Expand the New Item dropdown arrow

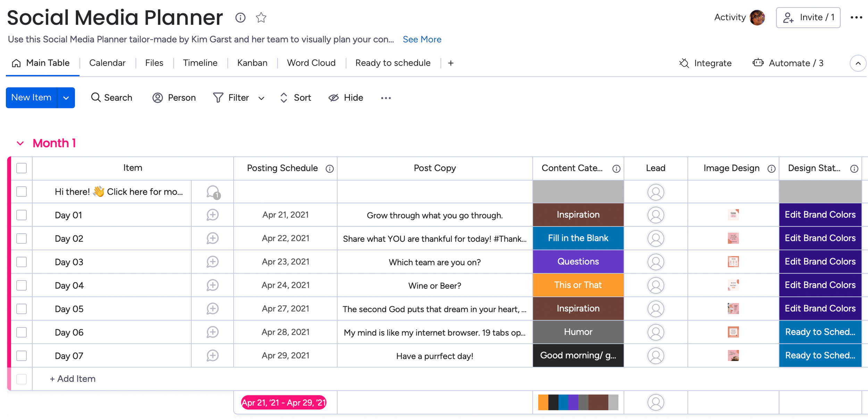pyautogui.click(x=66, y=98)
